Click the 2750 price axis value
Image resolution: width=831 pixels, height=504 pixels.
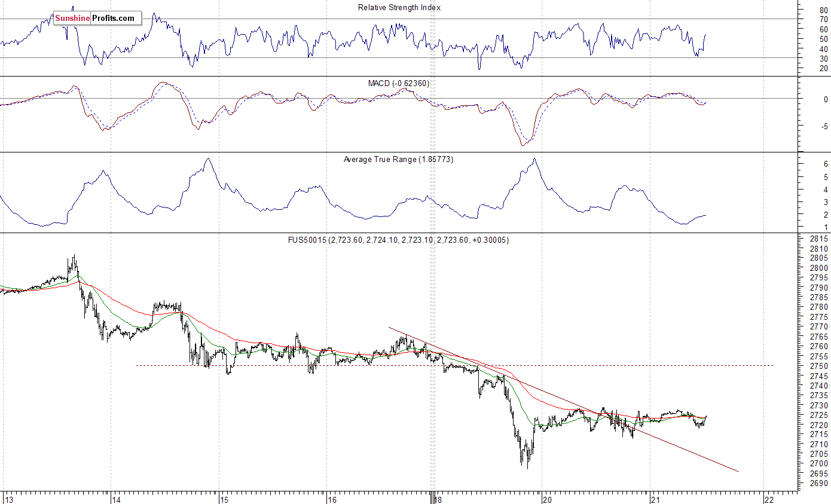point(819,366)
